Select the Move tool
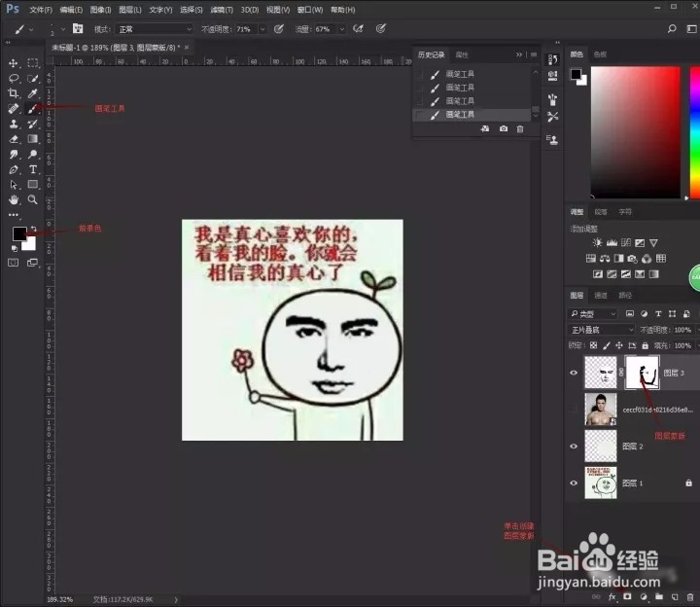Viewport: 700px width, 607px height. tap(14, 63)
